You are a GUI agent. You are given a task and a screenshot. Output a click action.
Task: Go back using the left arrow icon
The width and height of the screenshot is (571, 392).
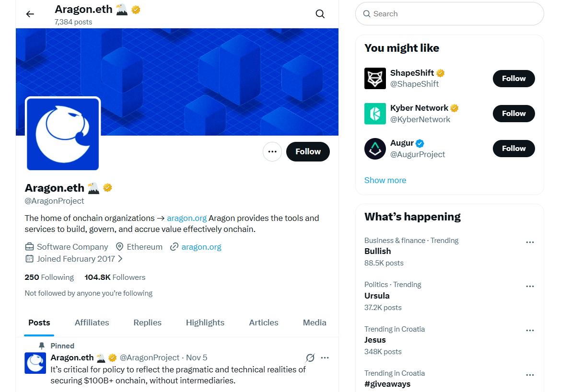click(x=30, y=14)
